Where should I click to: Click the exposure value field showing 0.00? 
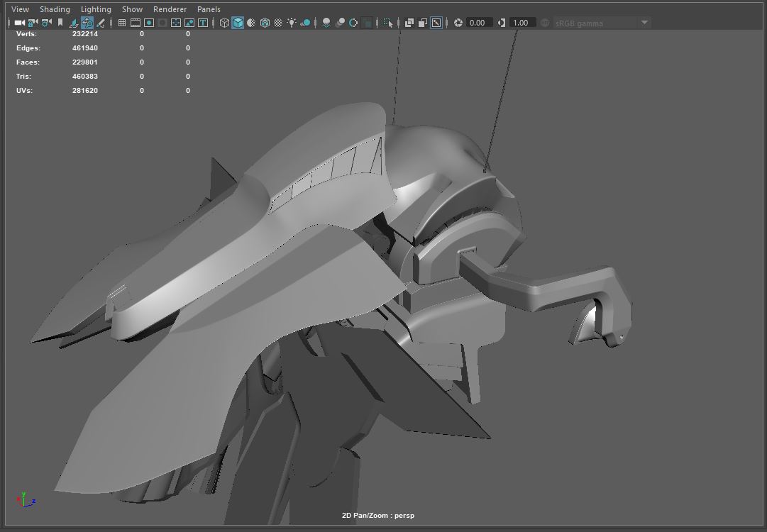click(478, 23)
